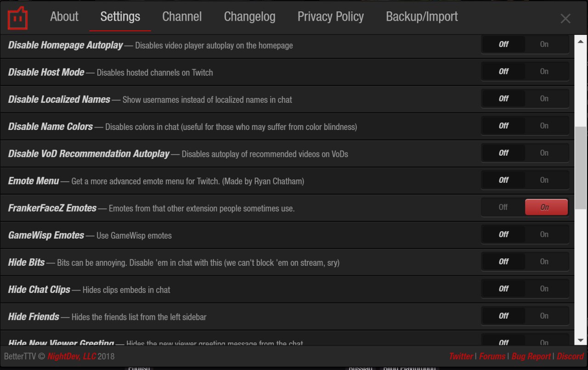Close the BetterTTV settings panel

[x=565, y=18]
